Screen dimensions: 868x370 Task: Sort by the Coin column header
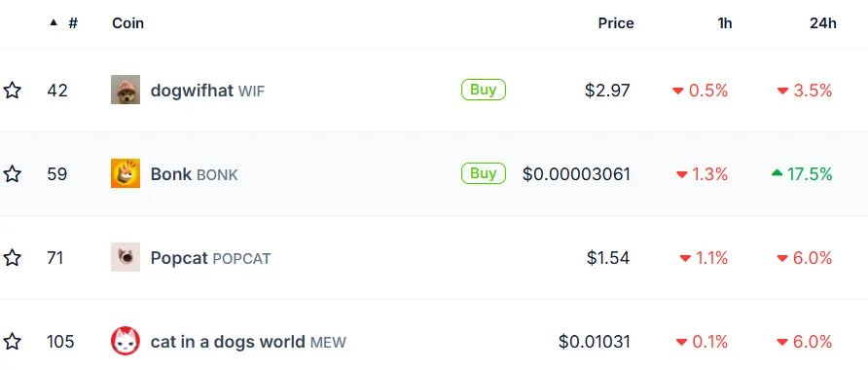127,23
